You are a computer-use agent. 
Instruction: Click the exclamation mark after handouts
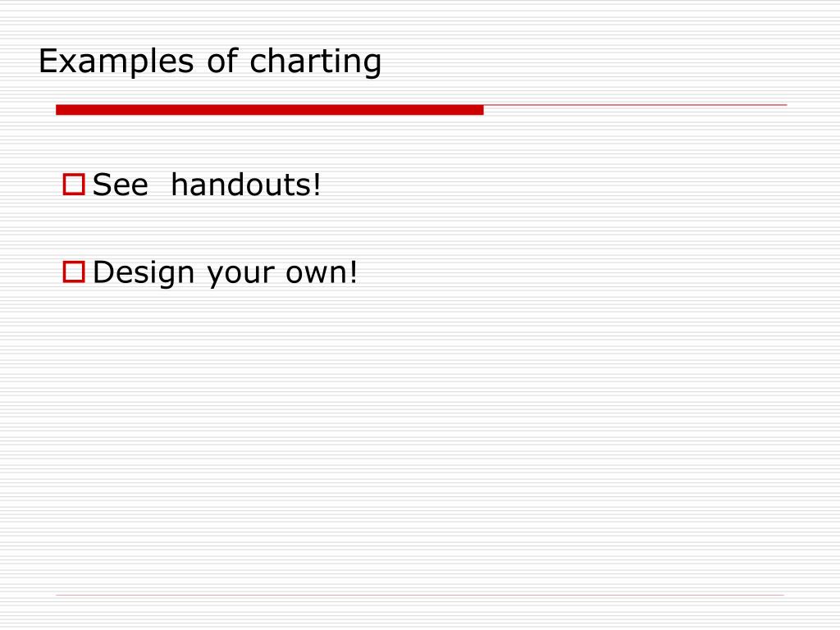317,185
